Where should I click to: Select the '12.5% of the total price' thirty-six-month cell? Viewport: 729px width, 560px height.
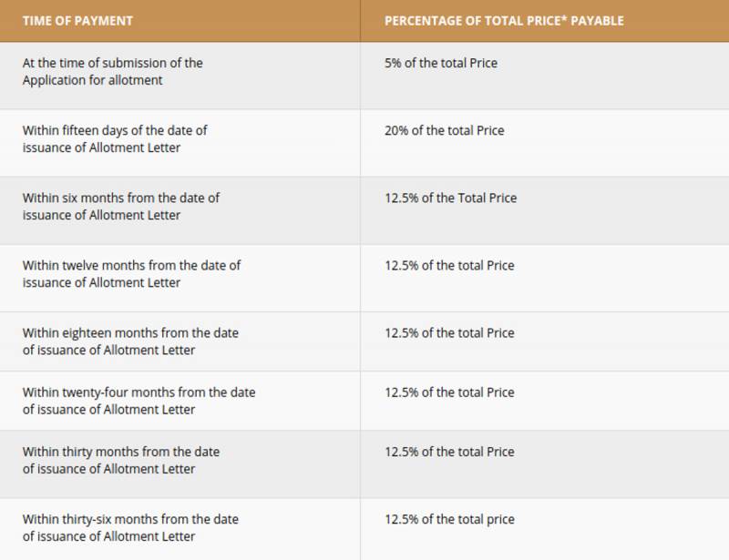tap(449, 520)
